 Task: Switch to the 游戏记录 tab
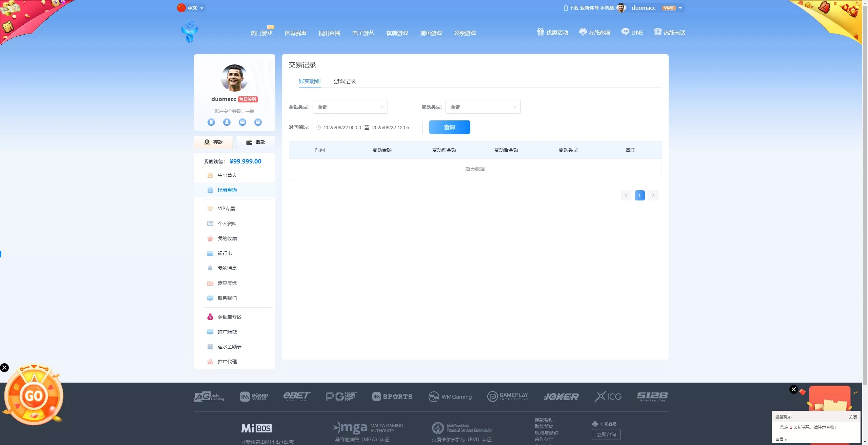pyautogui.click(x=344, y=81)
